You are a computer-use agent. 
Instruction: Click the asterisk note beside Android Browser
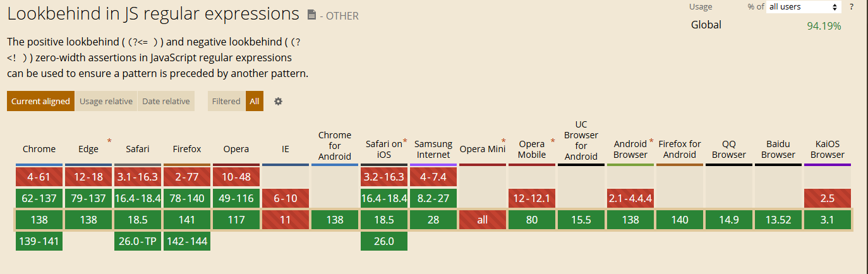pyautogui.click(x=651, y=140)
